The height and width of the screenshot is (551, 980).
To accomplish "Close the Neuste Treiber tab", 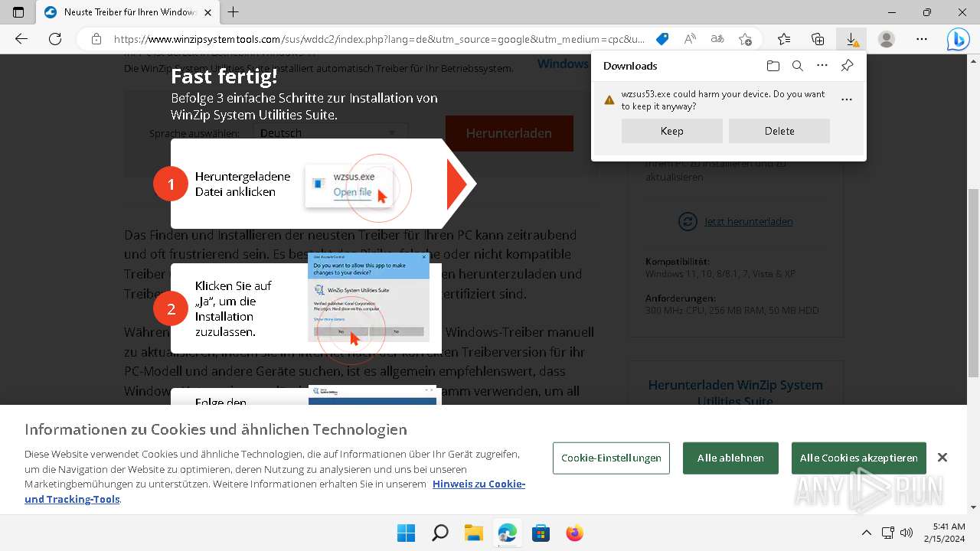I will point(207,12).
